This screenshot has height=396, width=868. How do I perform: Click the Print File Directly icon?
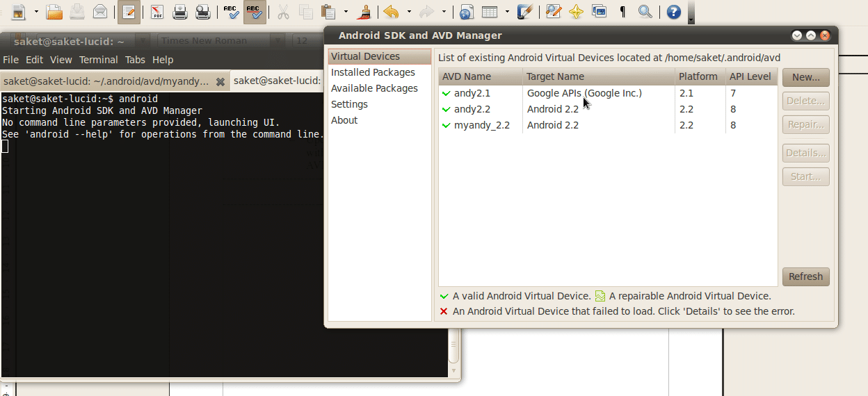tap(180, 12)
